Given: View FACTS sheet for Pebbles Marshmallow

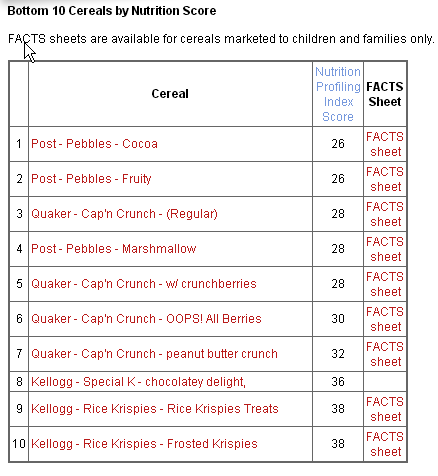Looking at the screenshot, I should tap(385, 249).
